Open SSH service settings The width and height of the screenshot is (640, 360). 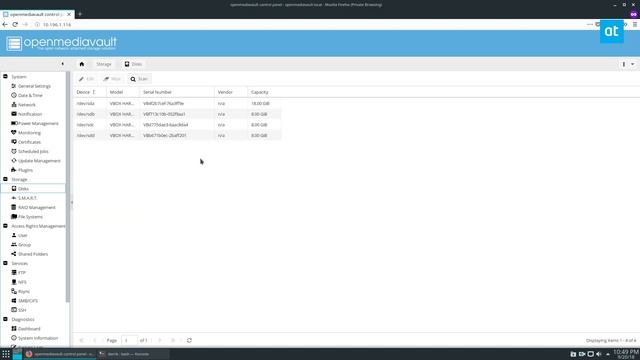click(x=22, y=310)
